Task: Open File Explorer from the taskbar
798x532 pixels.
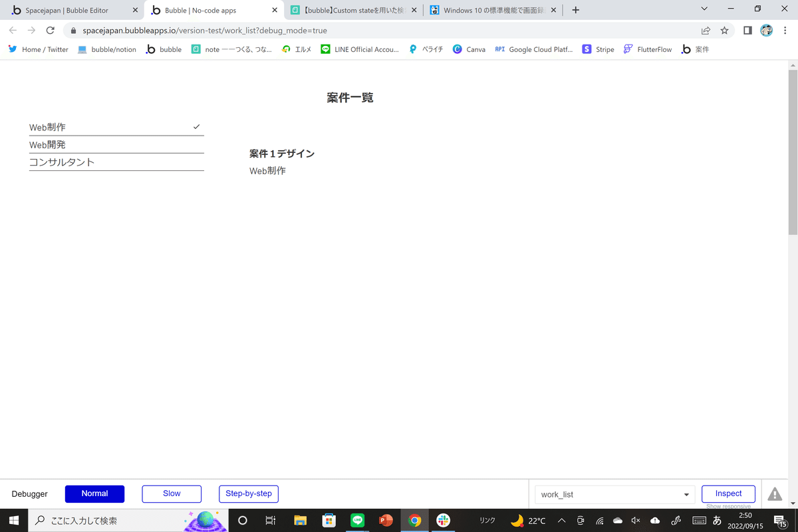Action: [300, 521]
